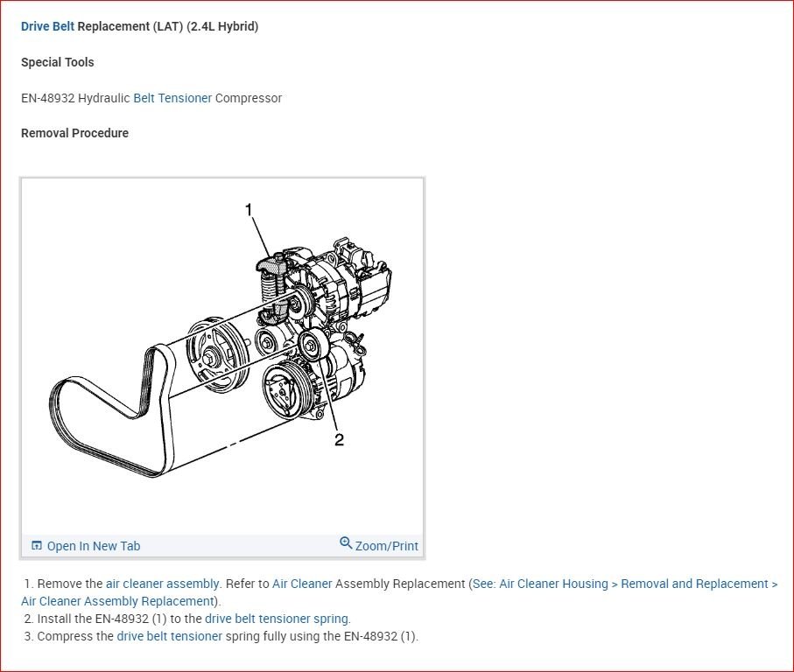Image resolution: width=794 pixels, height=672 pixels.
Task: Click the Air Cleaner link in step 1
Action: 302,584
